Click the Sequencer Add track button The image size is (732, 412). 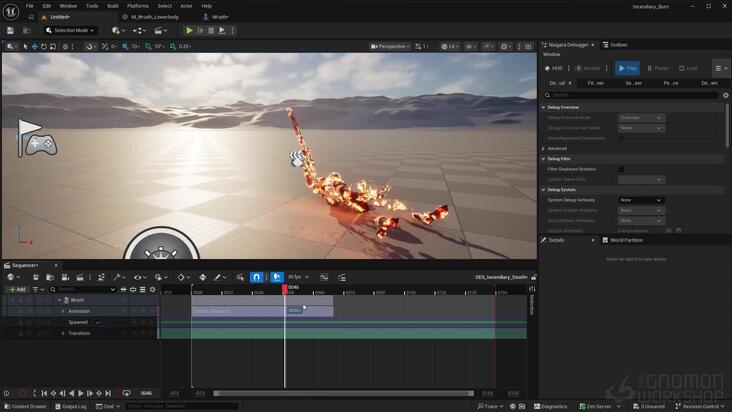[18, 289]
